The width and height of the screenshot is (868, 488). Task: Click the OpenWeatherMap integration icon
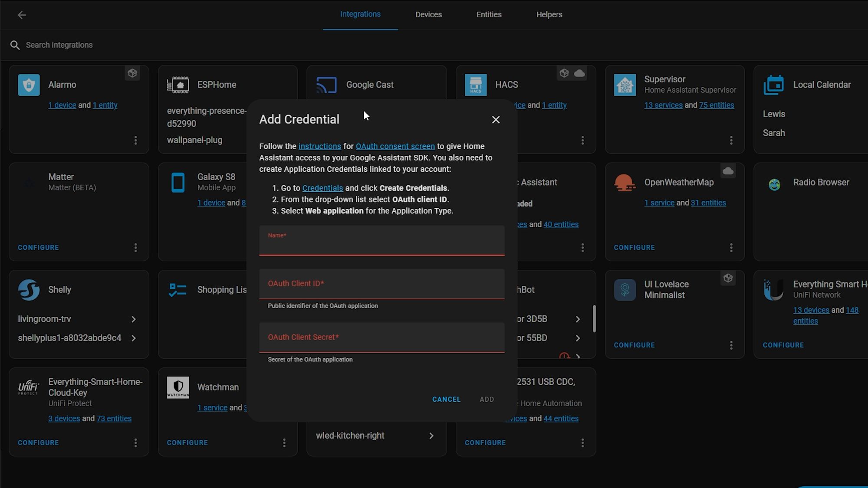point(624,182)
